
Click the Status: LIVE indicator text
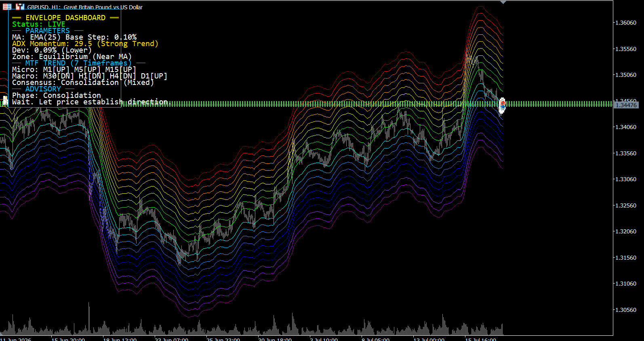pyautogui.click(x=38, y=24)
